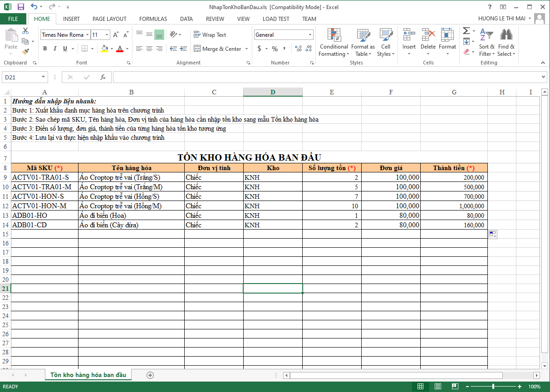Viewport: 550px width, 392px height.
Task: Open the font size dropdown
Action: point(107,35)
